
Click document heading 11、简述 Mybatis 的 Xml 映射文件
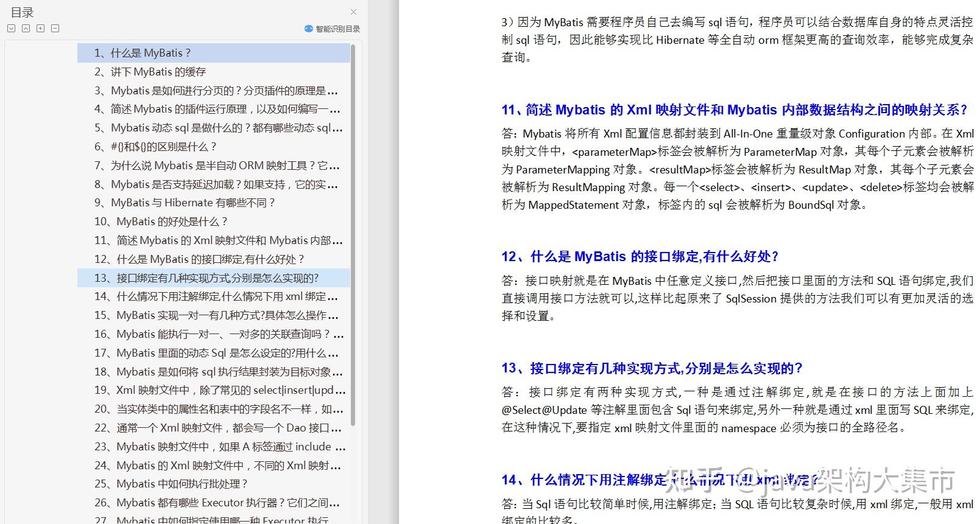click(735, 110)
